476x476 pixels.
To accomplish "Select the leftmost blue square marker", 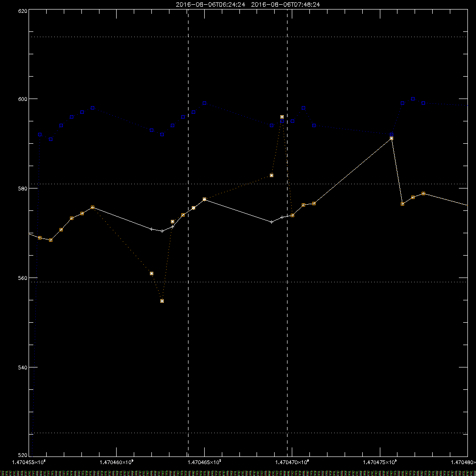I will tap(40, 135).
